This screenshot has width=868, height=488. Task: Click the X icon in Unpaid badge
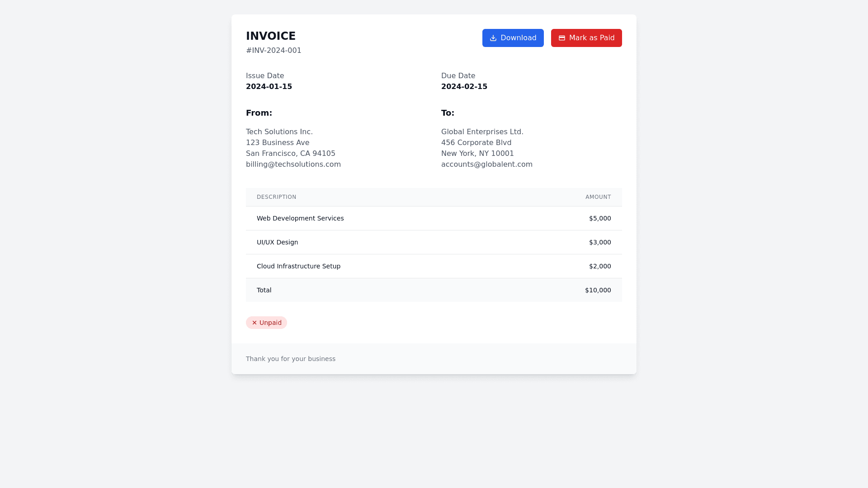pos(255,323)
